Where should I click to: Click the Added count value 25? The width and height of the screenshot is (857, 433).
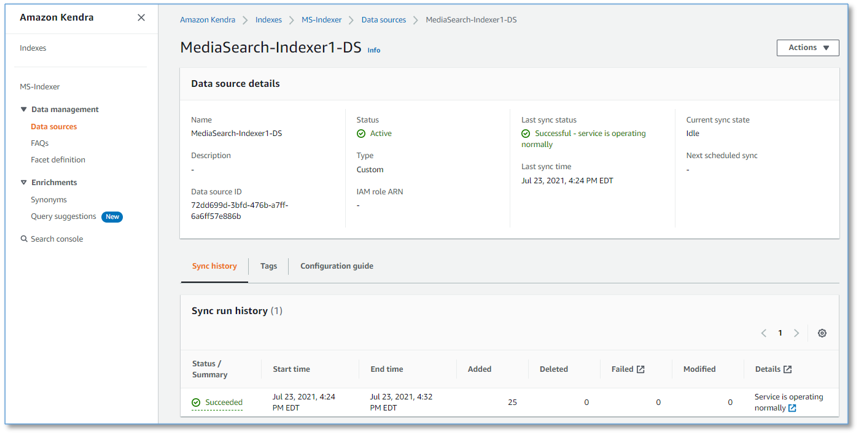click(x=512, y=402)
